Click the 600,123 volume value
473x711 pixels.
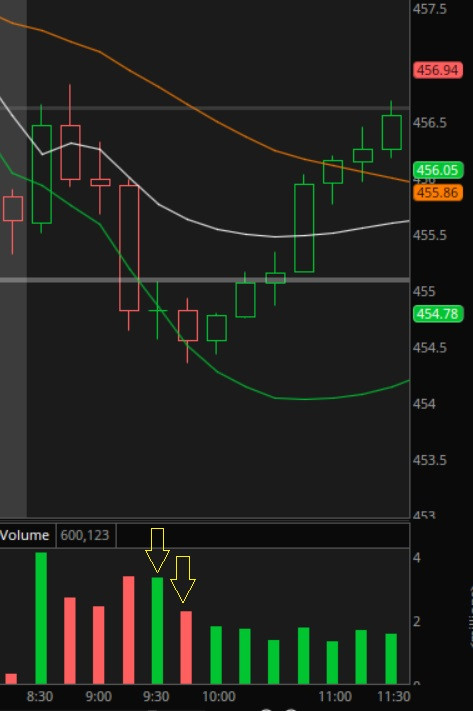(x=85, y=535)
